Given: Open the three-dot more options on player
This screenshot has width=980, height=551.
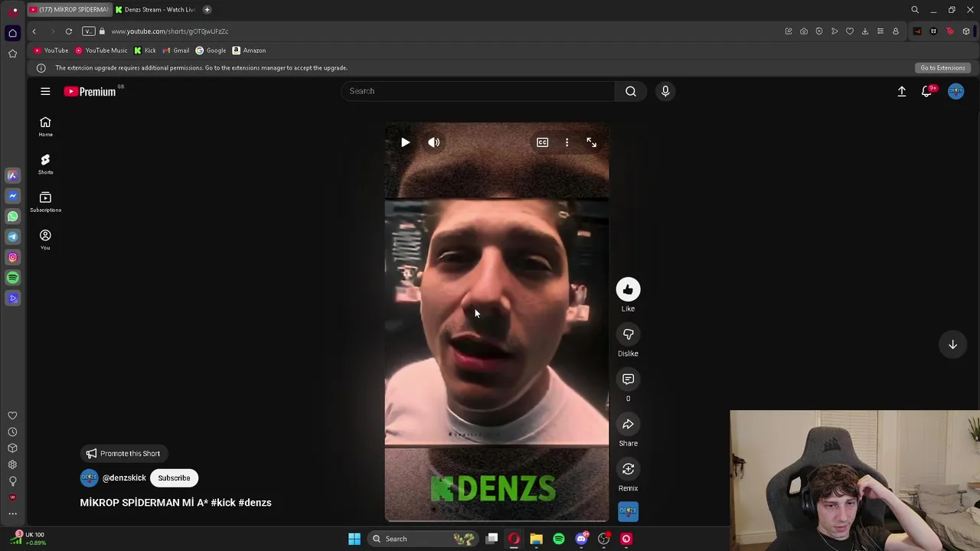Looking at the screenshot, I should [567, 142].
